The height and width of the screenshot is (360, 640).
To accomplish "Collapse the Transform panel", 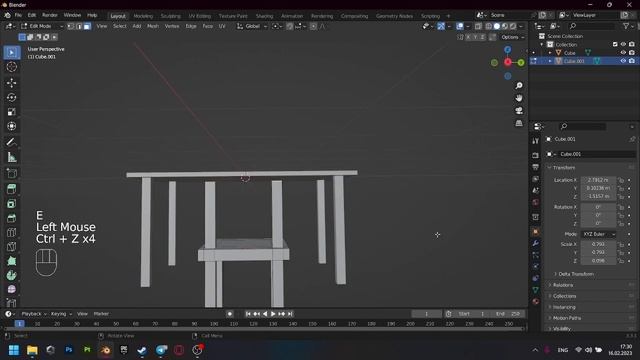I will (564, 168).
